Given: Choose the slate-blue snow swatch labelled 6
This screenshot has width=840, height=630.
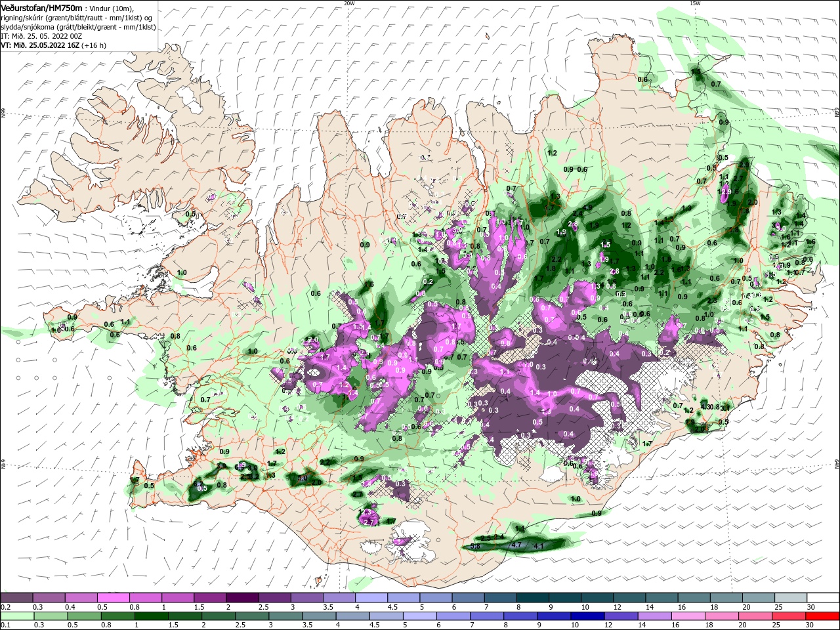Looking at the screenshot, I should [x=468, y=598].
